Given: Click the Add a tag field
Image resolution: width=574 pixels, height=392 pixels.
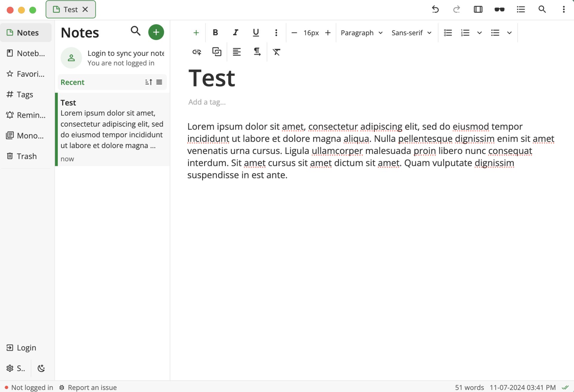Looking at the screenshot, I should (x=207, y=102).
